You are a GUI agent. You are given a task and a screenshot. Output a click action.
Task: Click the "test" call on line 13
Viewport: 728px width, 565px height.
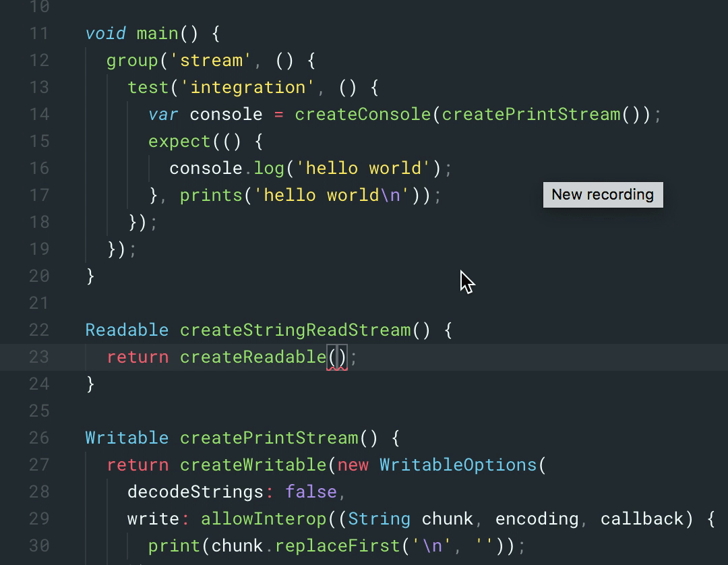pos(148,87)
